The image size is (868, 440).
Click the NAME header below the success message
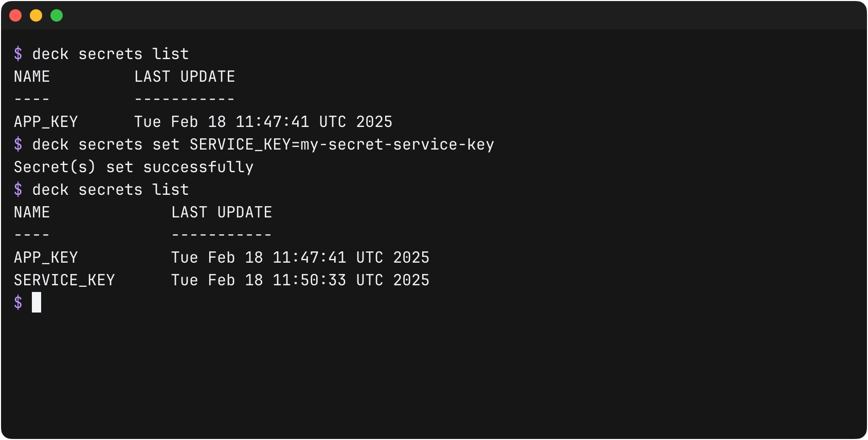(32, 212)
